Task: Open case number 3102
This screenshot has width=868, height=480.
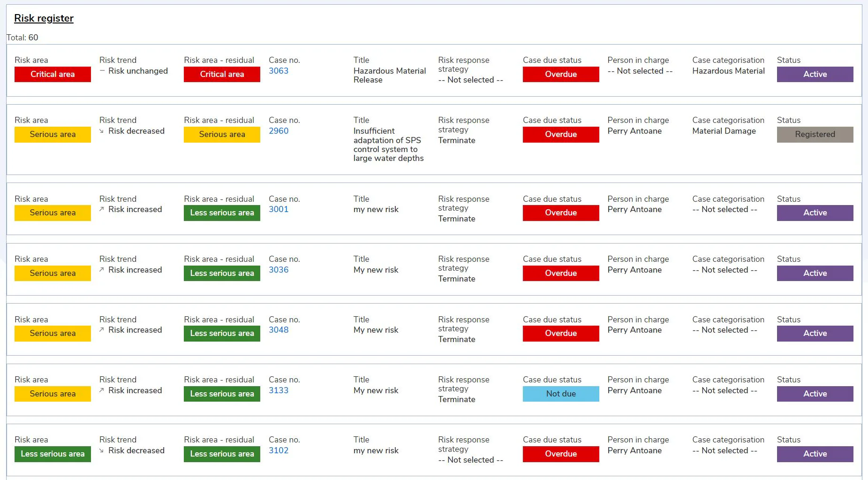Action: click(x=279, y=450)
